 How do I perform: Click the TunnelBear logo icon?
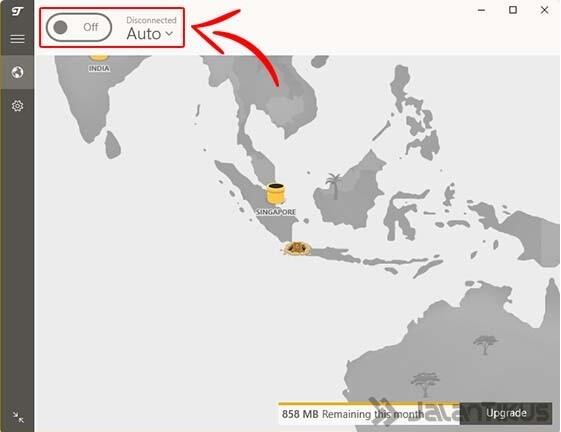17,11
